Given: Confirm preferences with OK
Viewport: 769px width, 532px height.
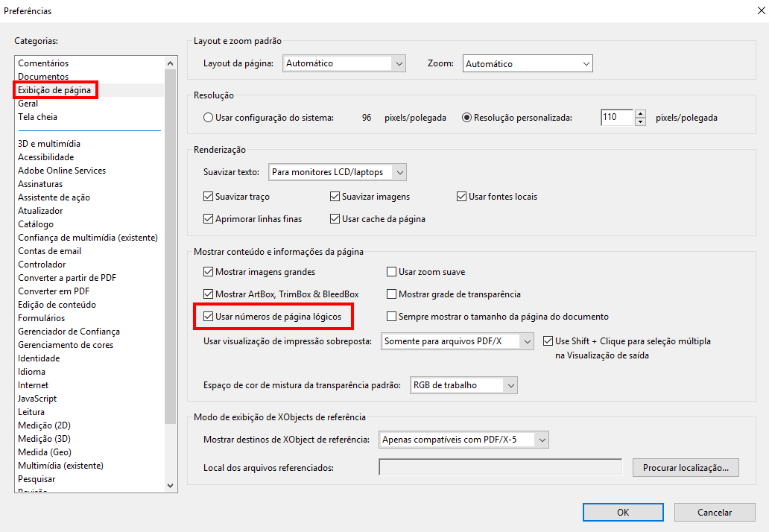Looking at the screenshot, I should click(x=622, y=512).
